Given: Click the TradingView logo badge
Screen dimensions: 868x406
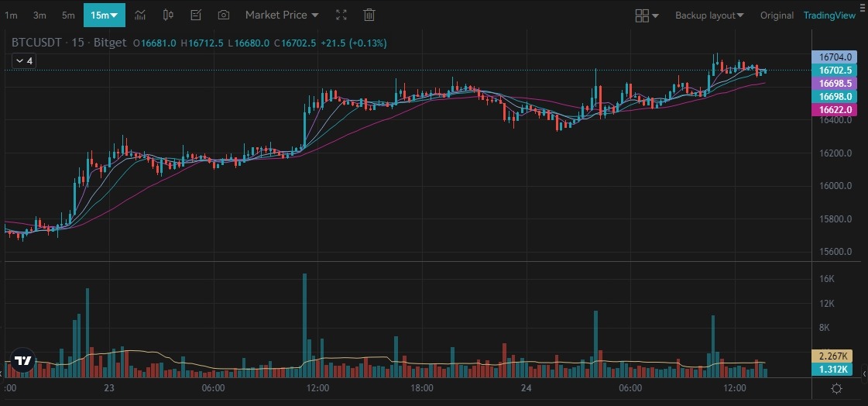Looking at the screenshot, I should coord(22,360).
